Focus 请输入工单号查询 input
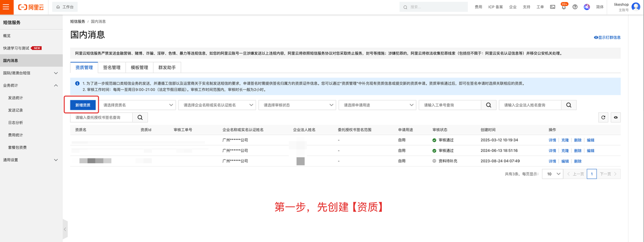Viewport: 644px width, 242px height. (450, 105)
